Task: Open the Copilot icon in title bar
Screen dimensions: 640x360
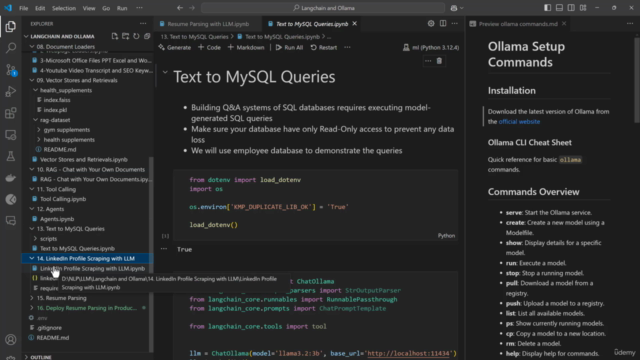Action: tap(454, 8)
